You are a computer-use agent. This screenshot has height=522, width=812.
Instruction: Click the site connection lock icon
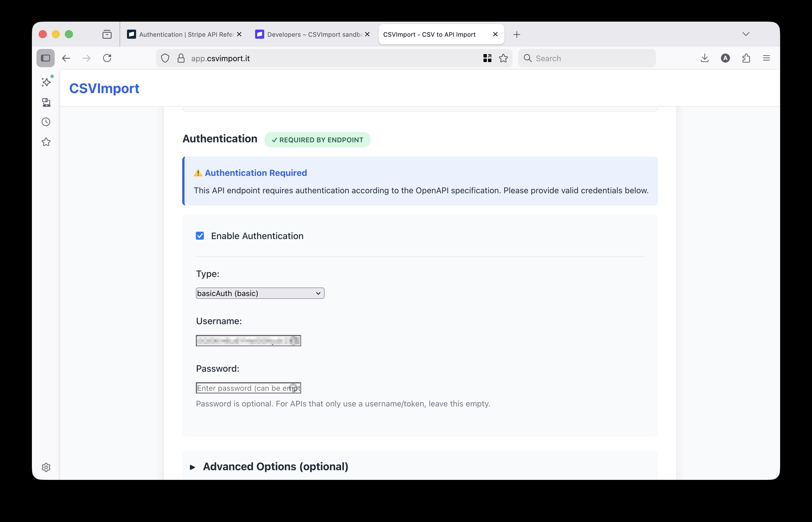[x=181, y=58]
